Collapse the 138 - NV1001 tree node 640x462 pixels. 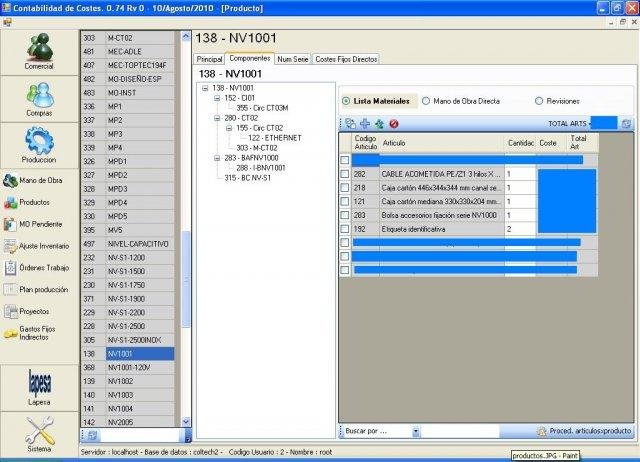point(205,88)
